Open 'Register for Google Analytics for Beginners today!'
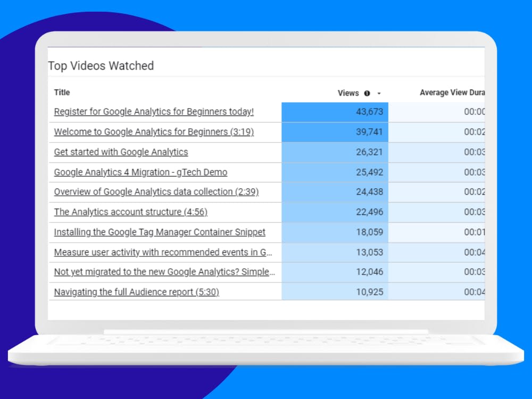 click(x=154, y=112)
